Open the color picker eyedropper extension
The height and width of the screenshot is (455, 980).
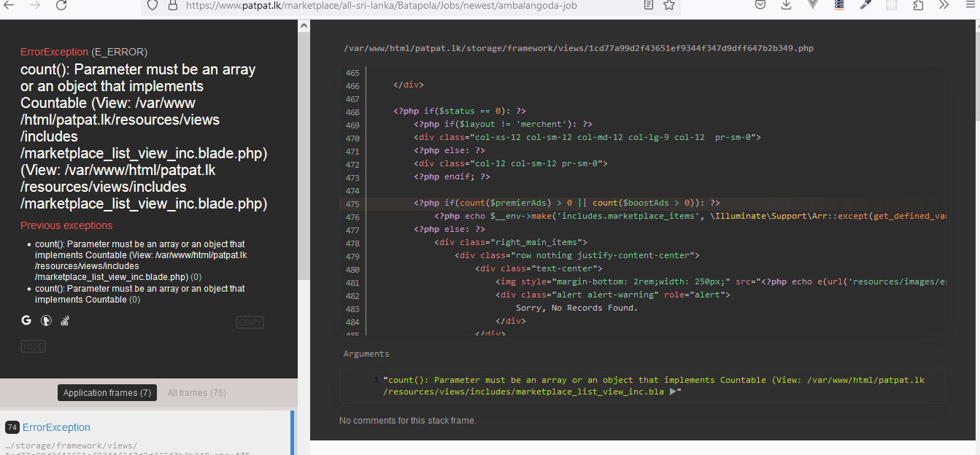point(865,5)
